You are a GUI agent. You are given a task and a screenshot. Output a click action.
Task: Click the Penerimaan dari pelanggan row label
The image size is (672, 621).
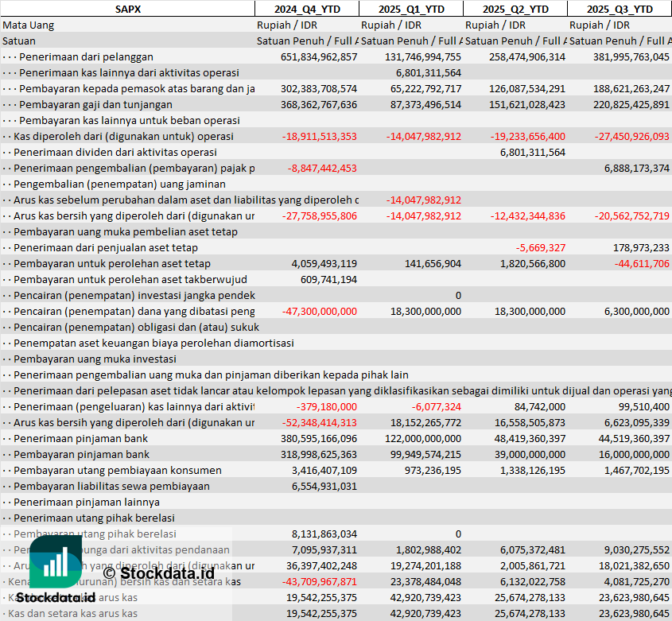click(x=86, y=56)
